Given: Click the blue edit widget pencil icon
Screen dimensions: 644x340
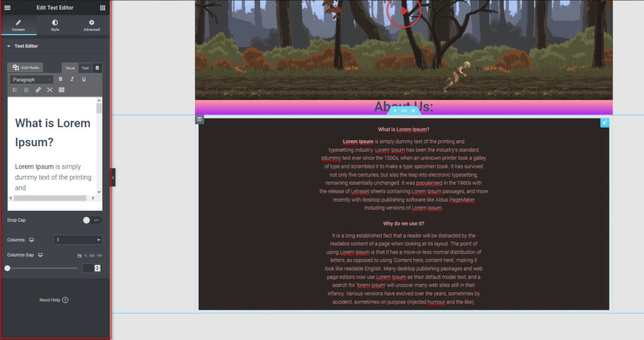Looking at the screenshot, I should 604,123.
